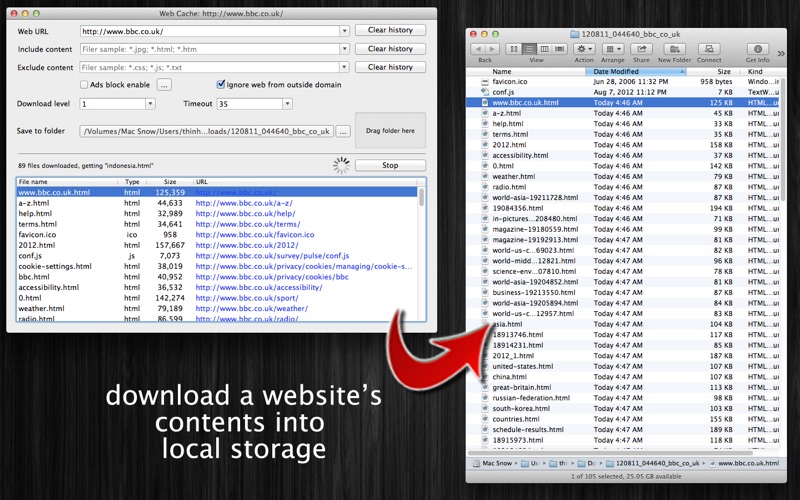Select accessibility.html row in download list
800x500 pixels.
tap(217, 287)
